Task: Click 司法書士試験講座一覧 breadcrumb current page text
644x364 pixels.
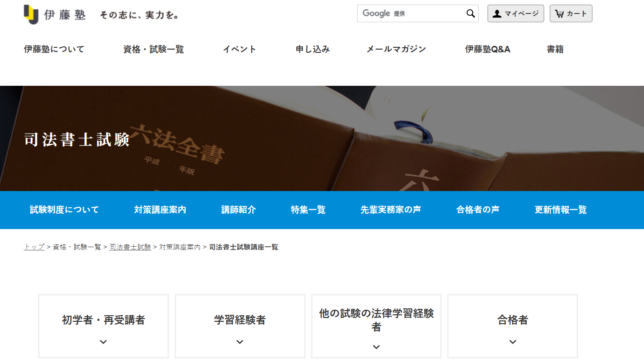Action: 244,247
